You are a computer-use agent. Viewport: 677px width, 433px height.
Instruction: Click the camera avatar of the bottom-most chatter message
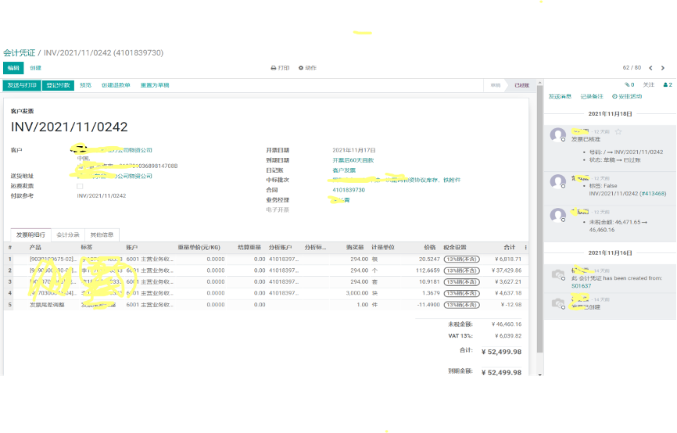click(x=558, y=303)
